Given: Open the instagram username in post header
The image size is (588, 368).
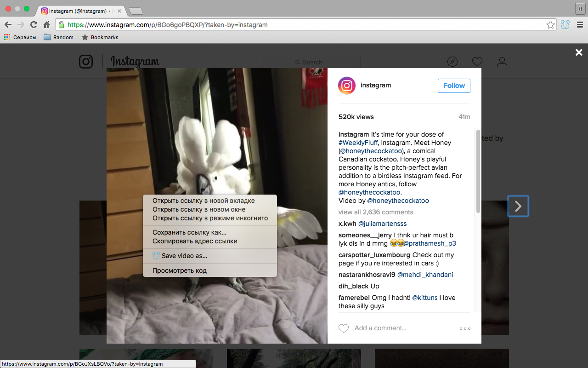Looking at the screenshot, I should (376, 85).
